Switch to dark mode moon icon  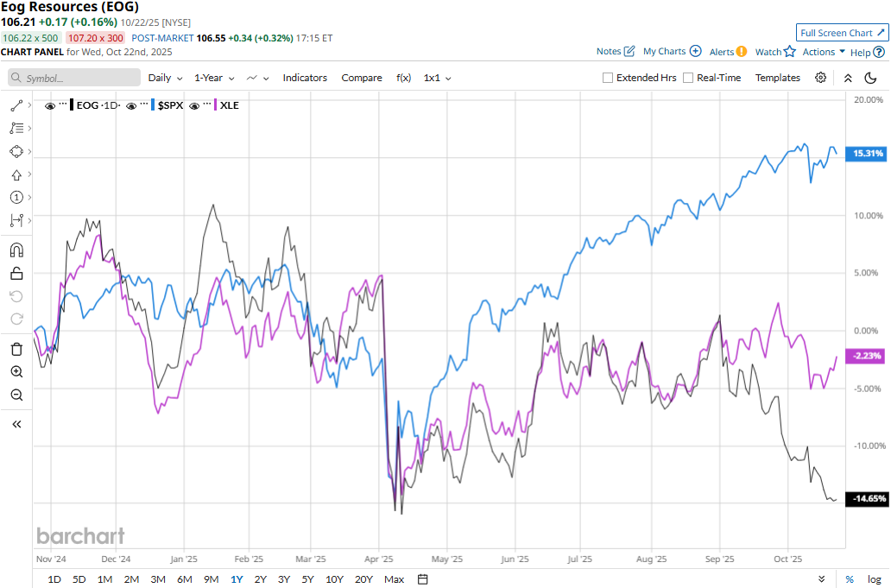point(870,78)
